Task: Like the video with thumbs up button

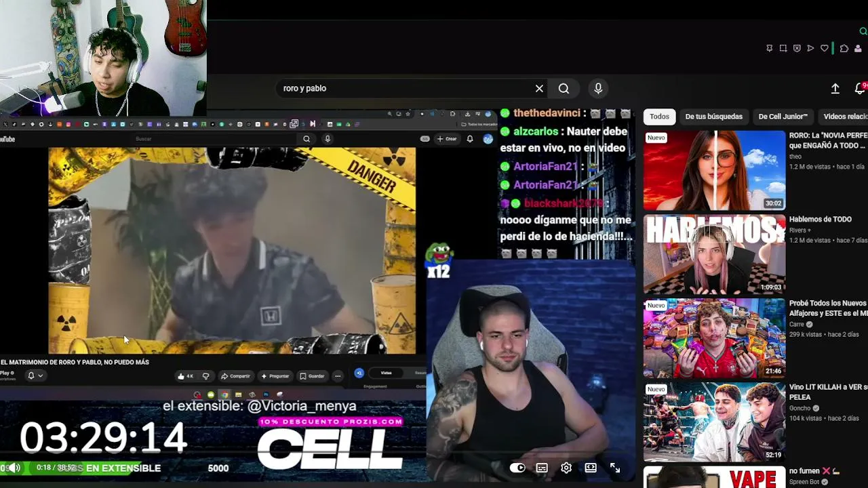Action: (185, 376)
